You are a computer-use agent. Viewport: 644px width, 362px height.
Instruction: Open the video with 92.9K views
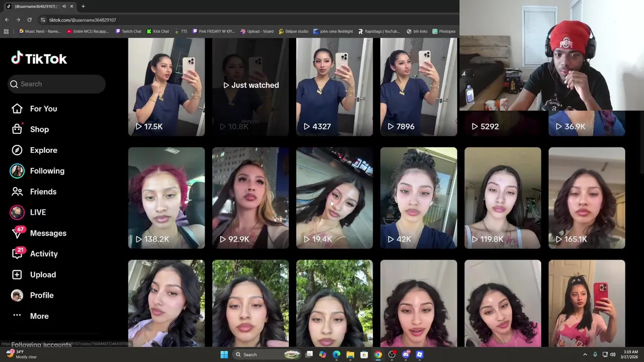251,198
